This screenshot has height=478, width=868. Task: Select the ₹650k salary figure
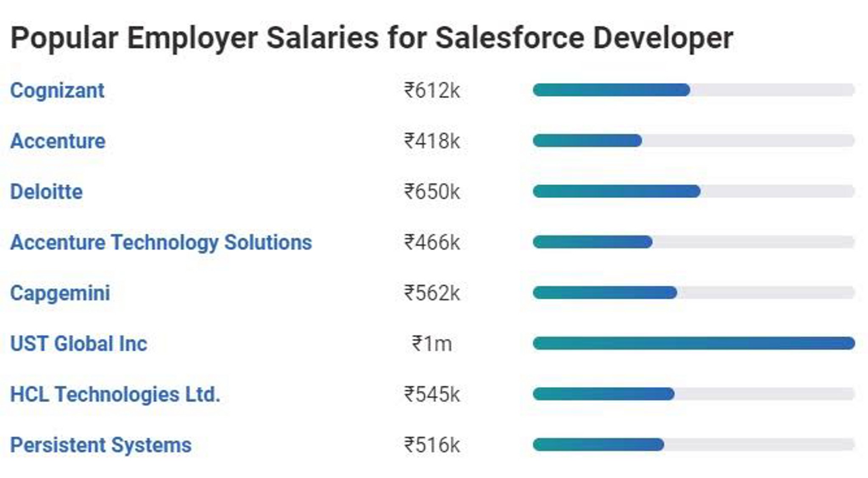[x=432, y=192]
